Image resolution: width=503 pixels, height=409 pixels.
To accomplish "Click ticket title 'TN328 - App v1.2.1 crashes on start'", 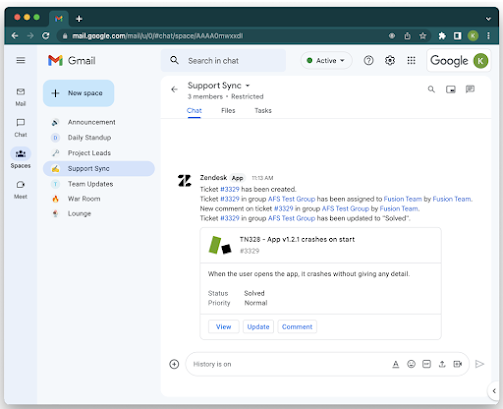I will (x=297, y=240).
